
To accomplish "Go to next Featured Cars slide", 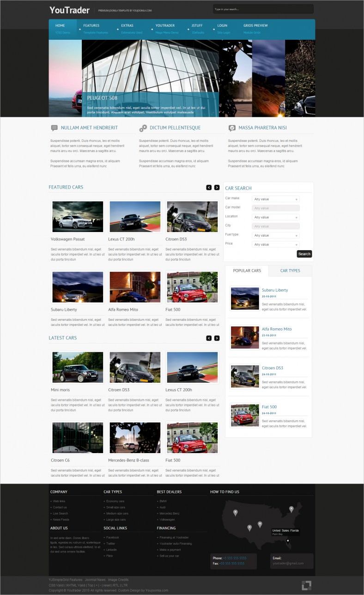I will tap(217, 187).
